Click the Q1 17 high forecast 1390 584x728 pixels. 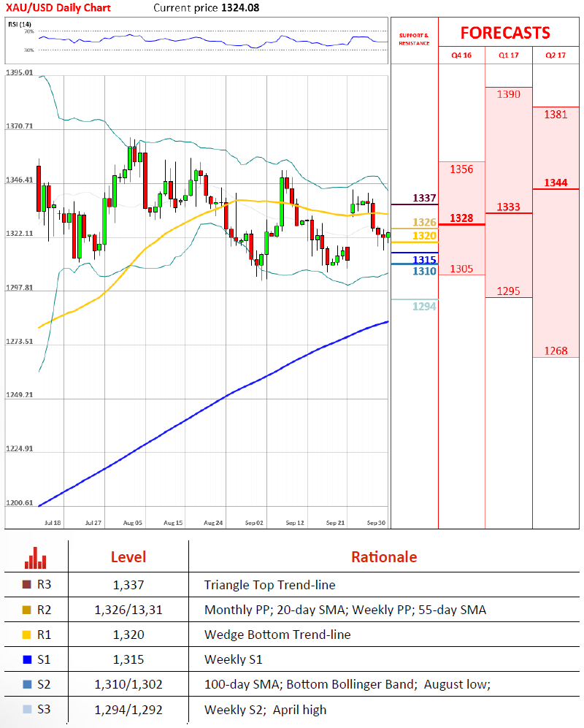pos(509,94)
